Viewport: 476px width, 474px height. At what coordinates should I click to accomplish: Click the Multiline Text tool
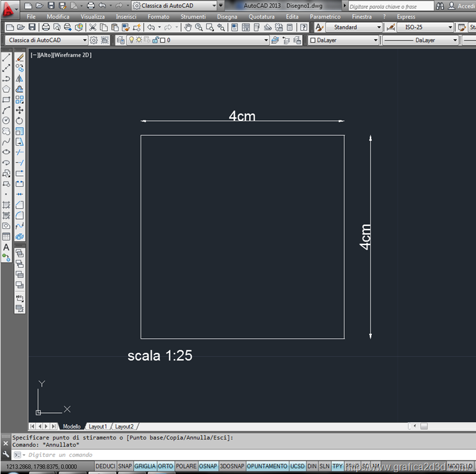click(x=6, y=247)
